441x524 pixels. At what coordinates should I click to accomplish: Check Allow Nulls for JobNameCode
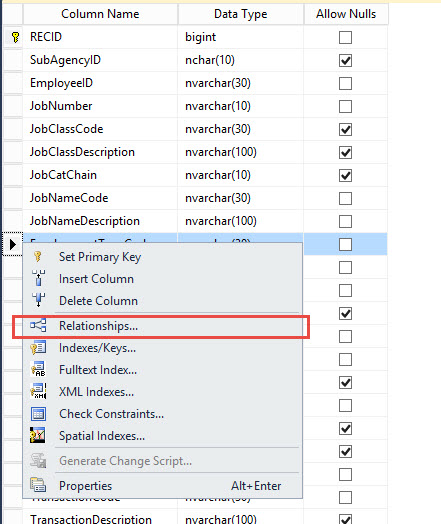coord(345,198)
